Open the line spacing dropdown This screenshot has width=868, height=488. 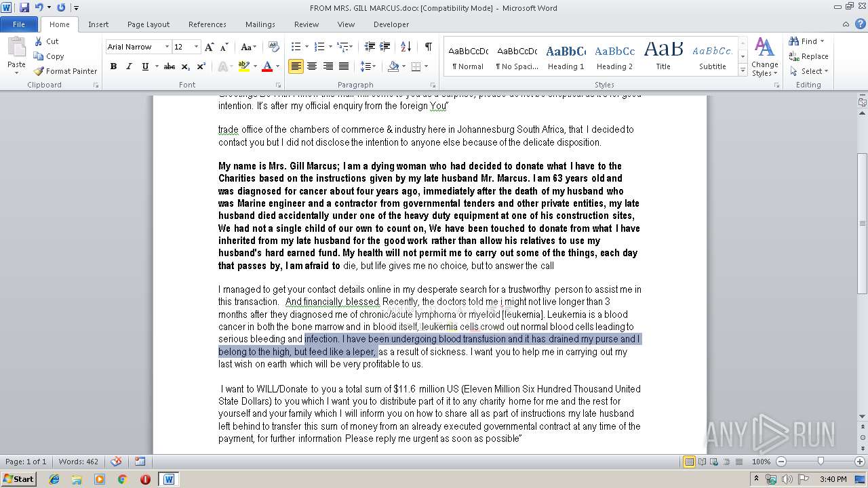coord(368,66)
